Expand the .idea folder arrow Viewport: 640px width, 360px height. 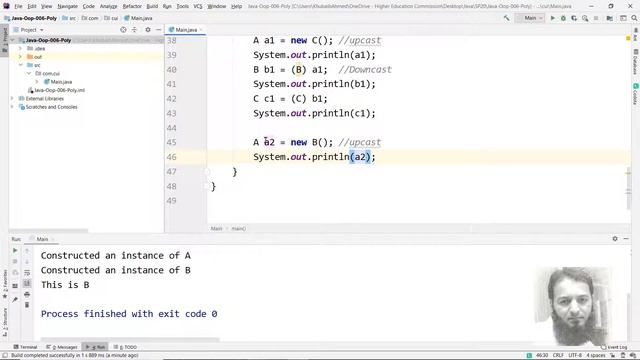point(20,48)
